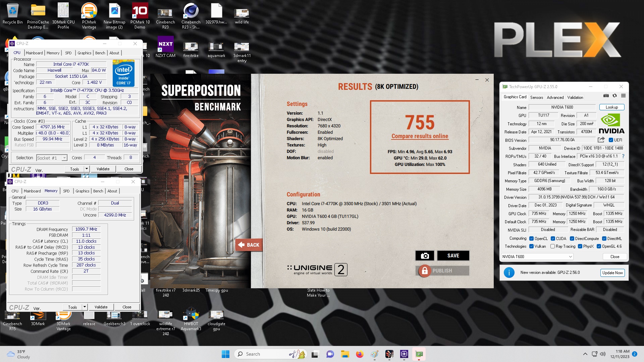Image resolution: width=644 pixels, height=362 pixels.
Task: Click GPU-Z taskbar icon
Action: [419, 354]
